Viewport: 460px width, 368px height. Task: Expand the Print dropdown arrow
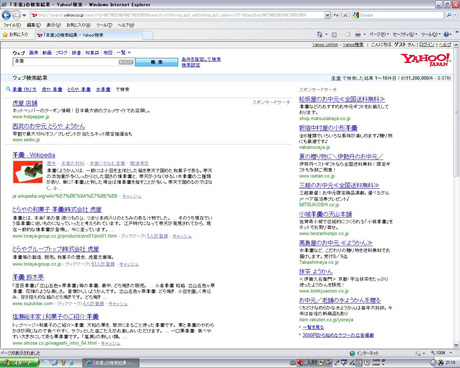point(364,34)
